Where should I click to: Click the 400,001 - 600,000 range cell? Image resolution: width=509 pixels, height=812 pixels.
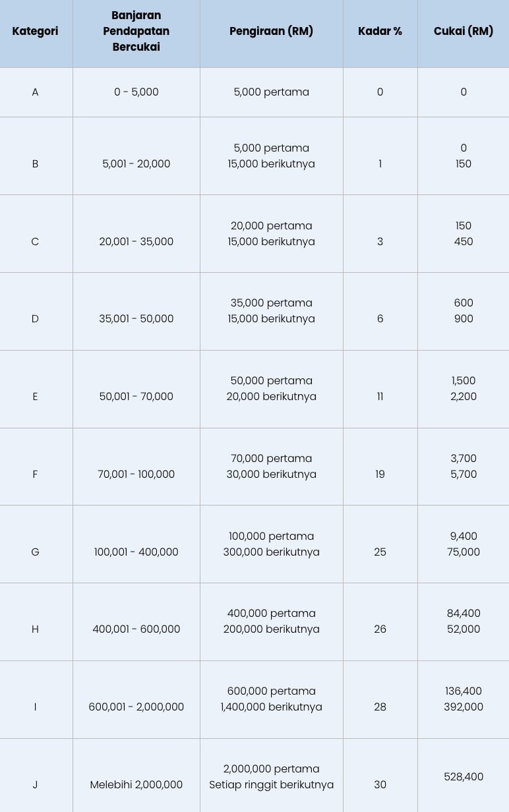[x=136, y=629]
